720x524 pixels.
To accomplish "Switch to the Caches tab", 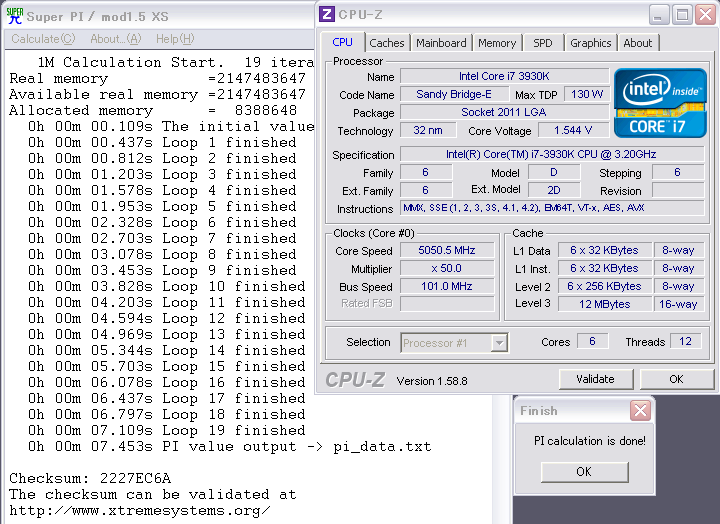I will coord(387,43).
